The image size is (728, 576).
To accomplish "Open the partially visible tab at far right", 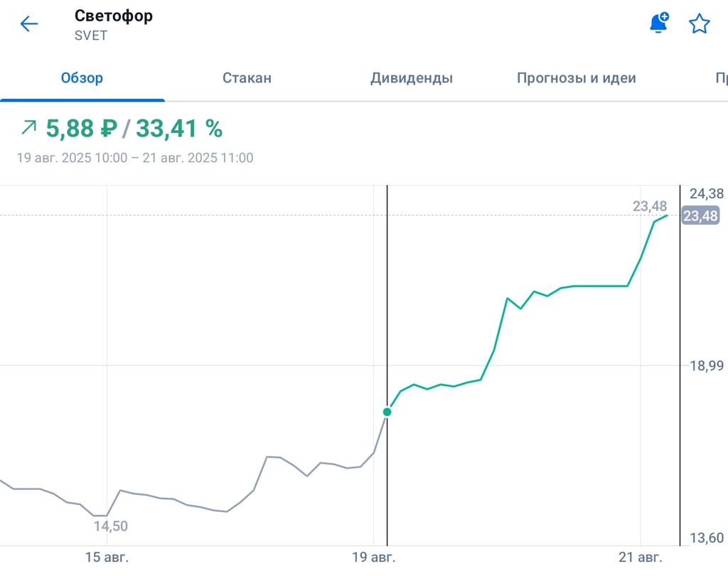I will pyautogui.click(x=720, y=78).
